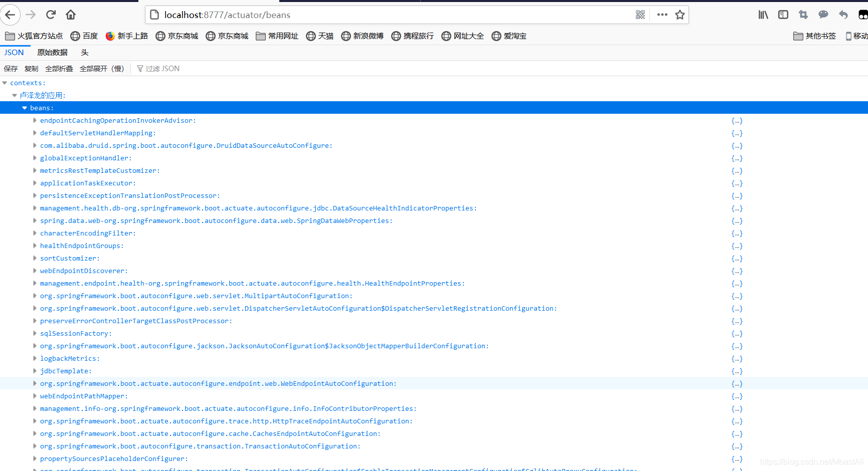This screenshot has height=471, width=868.
Task: Open the 网址大全 bookmark
Action: tap(463, 36)
